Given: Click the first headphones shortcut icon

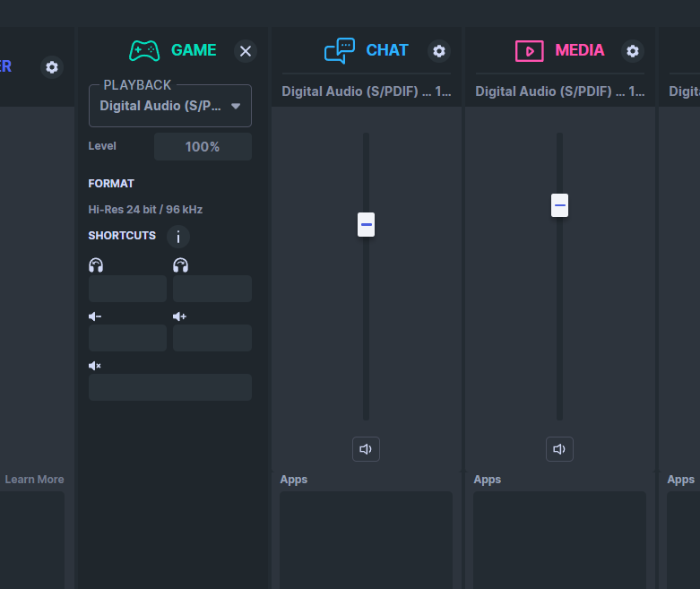Looking at the screenshot, I should pos(96,265).
